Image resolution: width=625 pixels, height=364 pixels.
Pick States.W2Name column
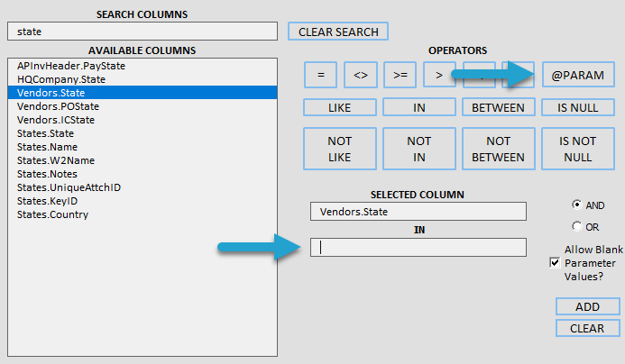(142, 160)
